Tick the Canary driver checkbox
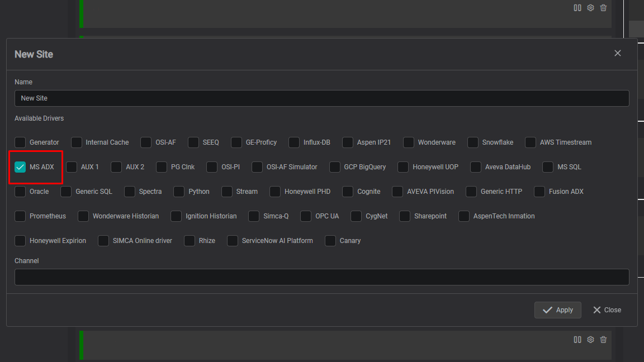Image resolution: width=644 pixels, height=362 pixels. click(x=330, y=241)
